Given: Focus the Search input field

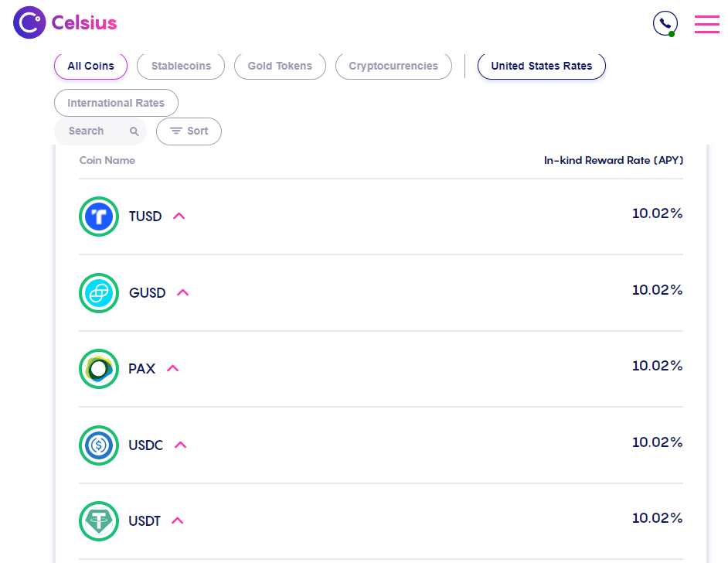Looking at the screenshot, I should point(100,131).
